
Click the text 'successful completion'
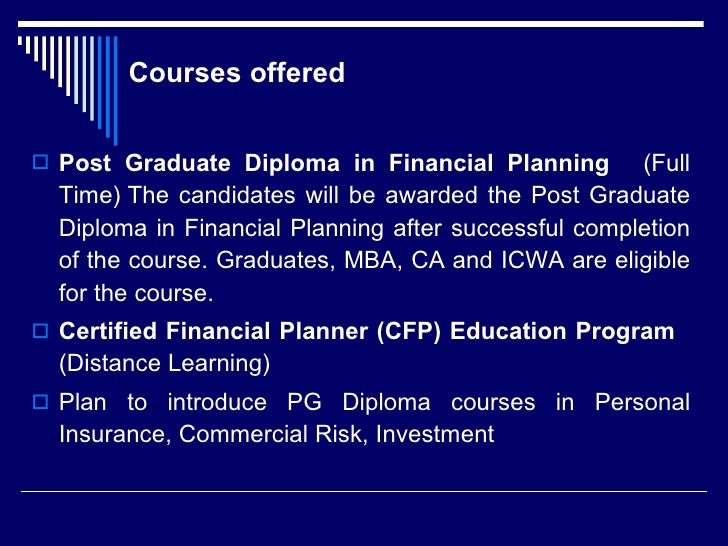click(570, 228)
